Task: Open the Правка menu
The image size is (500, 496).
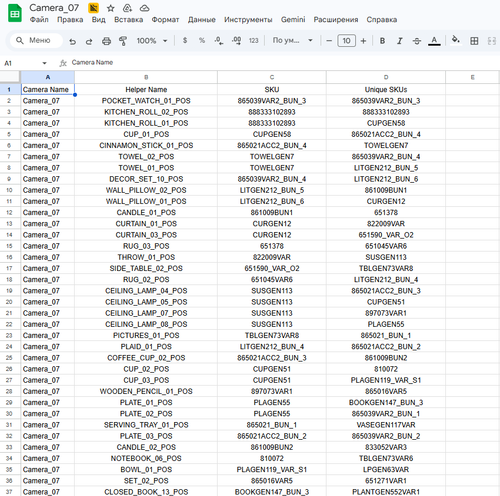Action: [70, 20]
